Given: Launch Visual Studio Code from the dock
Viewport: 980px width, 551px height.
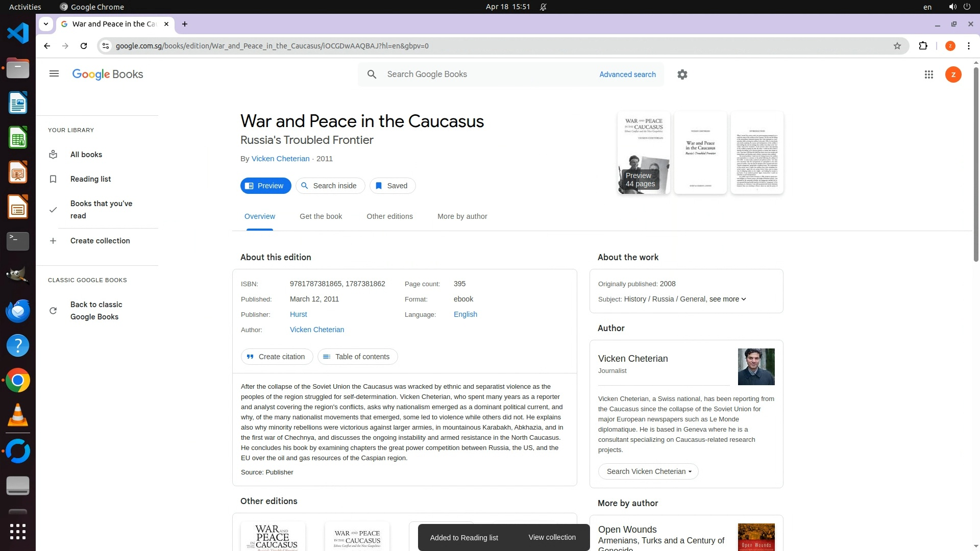Looking at the screenshot, I should [18, 34].
